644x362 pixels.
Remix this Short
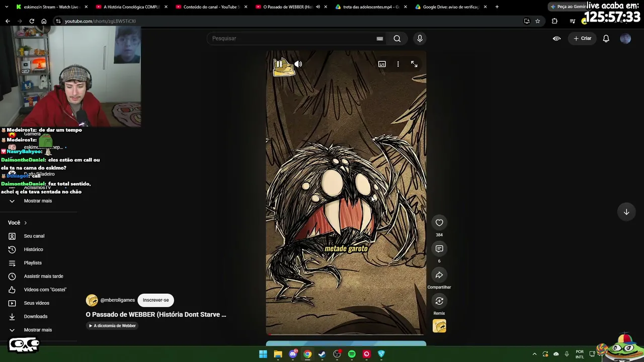pyautogui.click(x=439, y=301)
